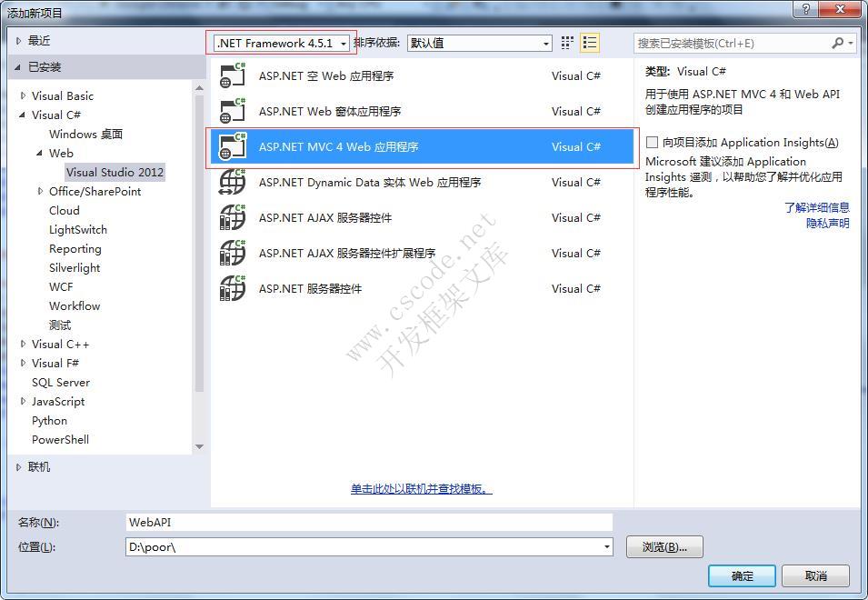This screenshot has height=600, width=868.
Task: Click the ASP.NET Web 窗体应用程序 template icon
Action: tap(233, 111)
